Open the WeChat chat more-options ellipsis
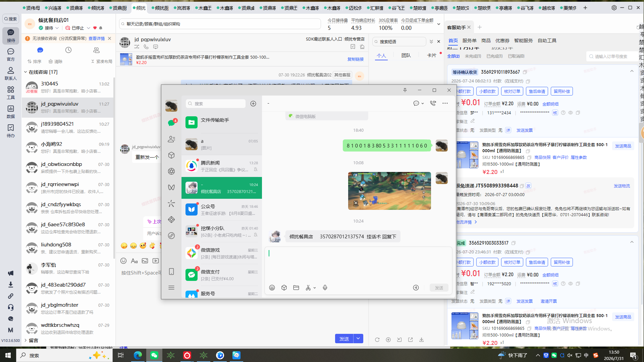The height and width of the screenshot is (362, 644). pyautogui.click(x=445, y=103)
